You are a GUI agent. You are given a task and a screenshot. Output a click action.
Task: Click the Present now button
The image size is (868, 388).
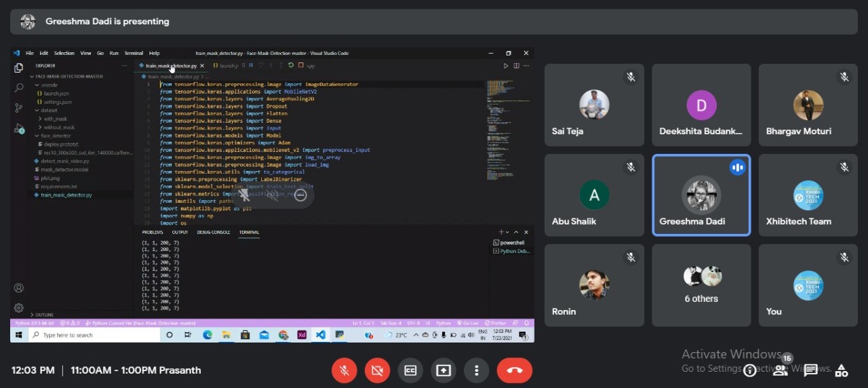pos(443,370)
